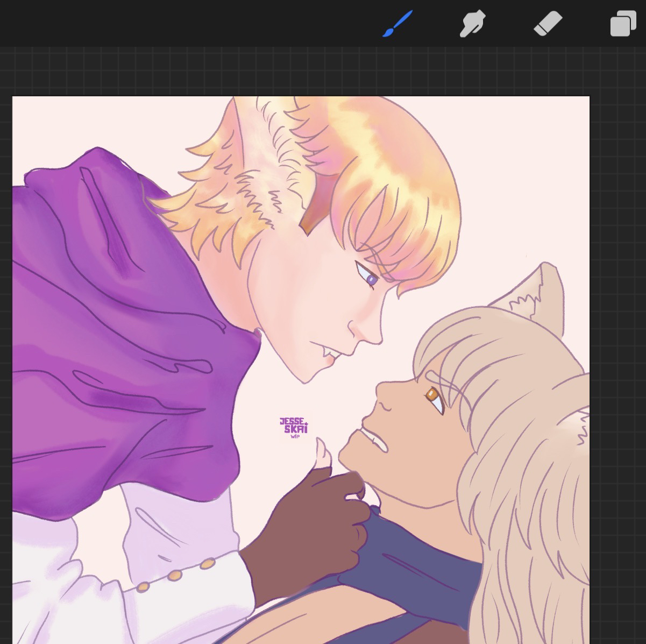Select the Eraser tool
The height and width of the screenshot is (644, 646).
point(548,24)
